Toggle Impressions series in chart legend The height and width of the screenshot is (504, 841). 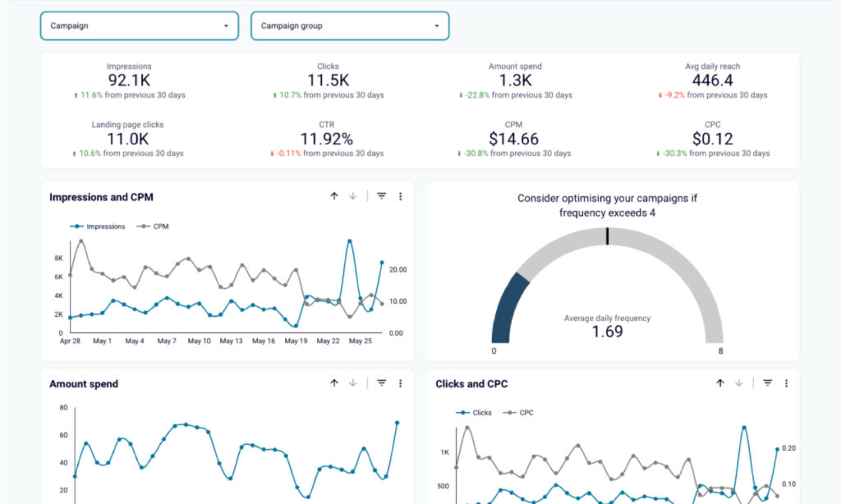coord(102,226)
